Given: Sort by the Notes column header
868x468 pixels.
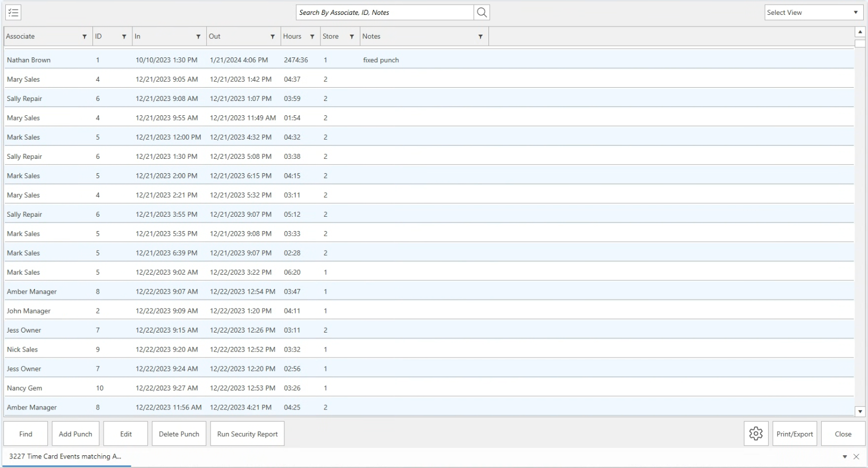Looking at the screenshot, I should tap(372, 37).
